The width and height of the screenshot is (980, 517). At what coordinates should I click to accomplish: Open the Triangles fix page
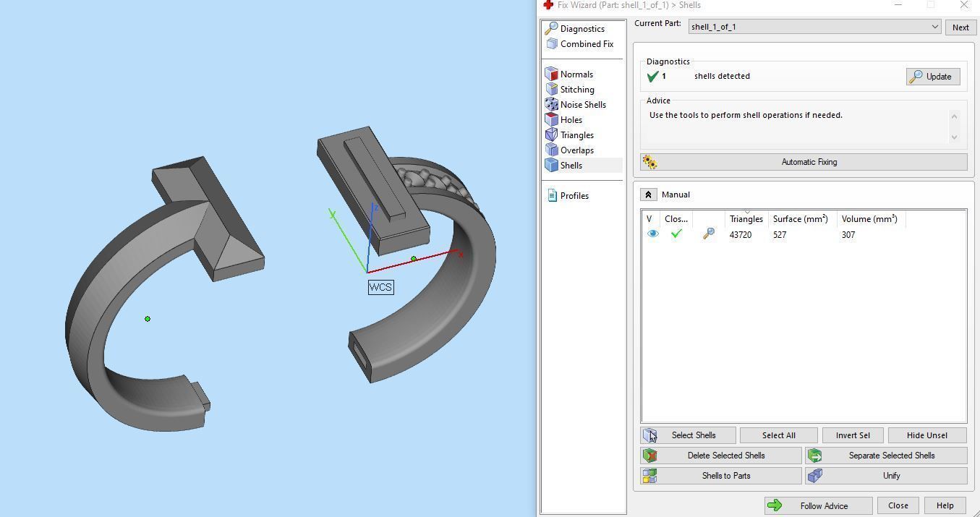tap(576, 135)
